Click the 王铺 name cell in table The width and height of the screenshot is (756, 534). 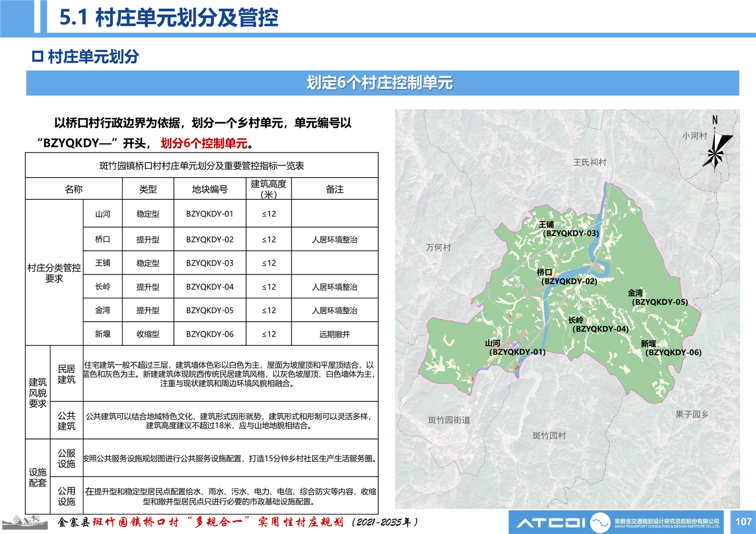coord(103,263)
